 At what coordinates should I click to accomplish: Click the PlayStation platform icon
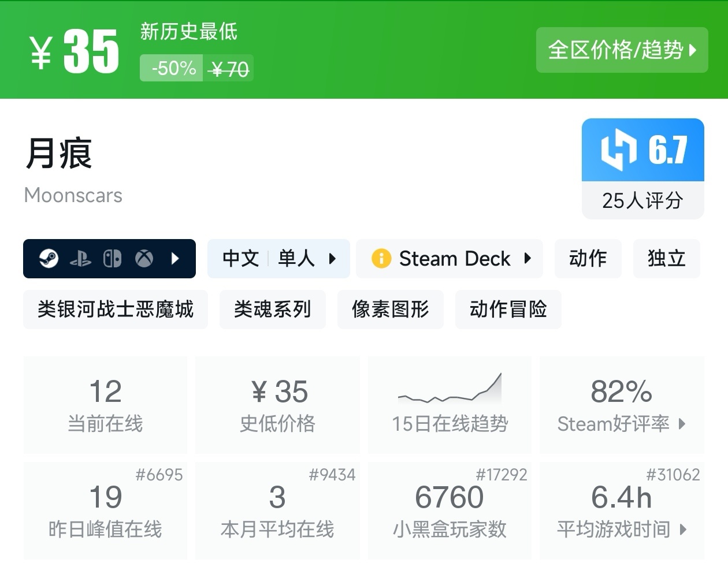[80, 259]
